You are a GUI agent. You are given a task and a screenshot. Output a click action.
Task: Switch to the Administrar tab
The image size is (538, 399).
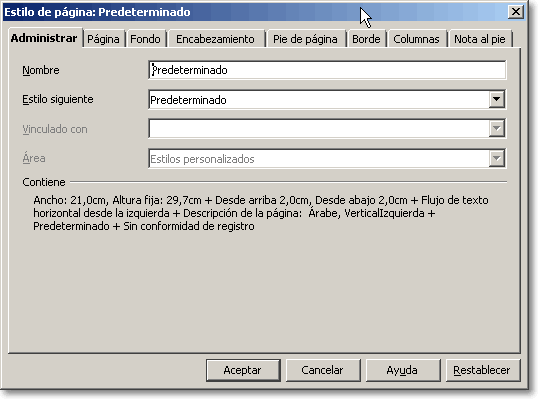click(x=44, y=38)
